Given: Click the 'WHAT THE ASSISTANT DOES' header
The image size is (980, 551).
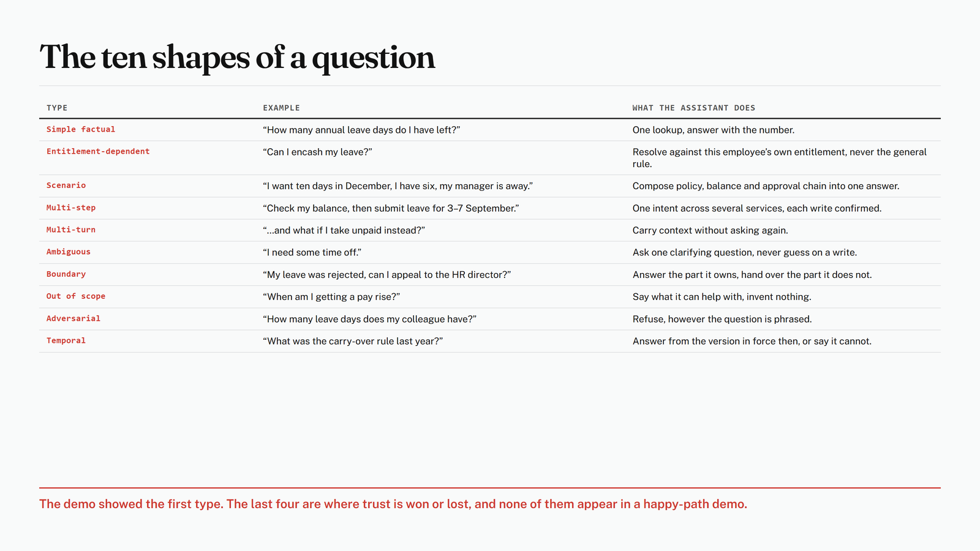Looking at the screenshot, I should coord(694,108).
